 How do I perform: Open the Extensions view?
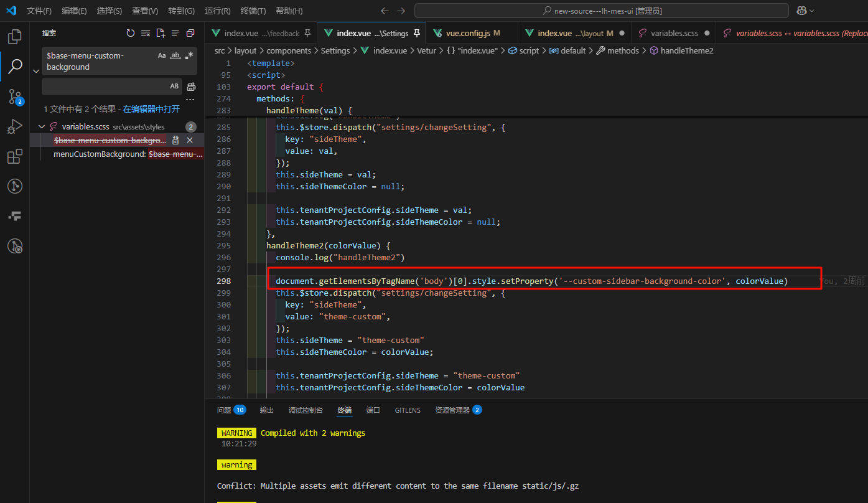(x=15, y=156)
